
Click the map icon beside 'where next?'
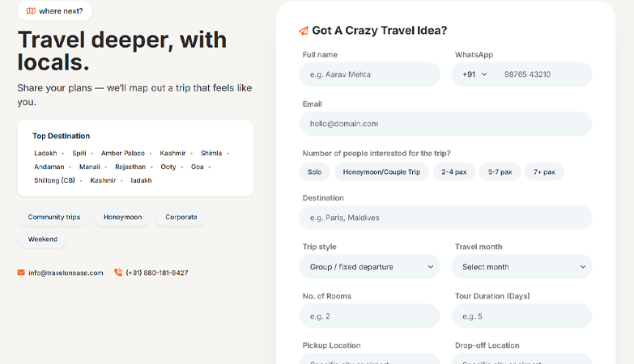[x=31, y=11]
